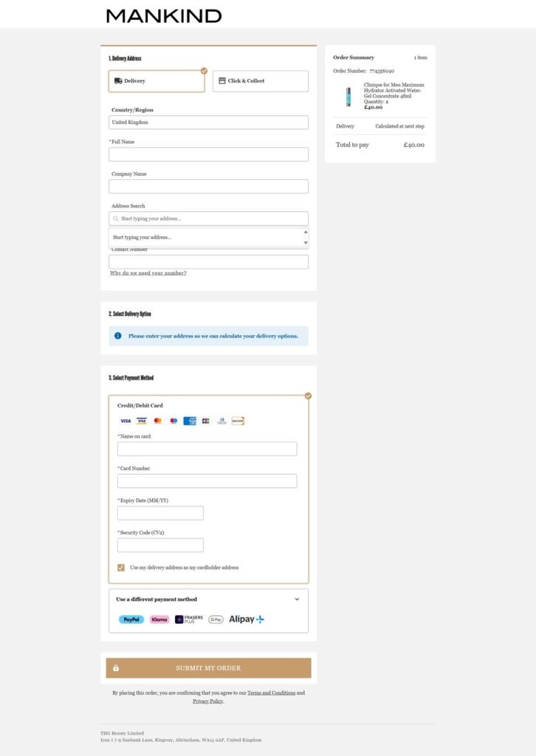Open the Privacy Policy link

[x=207, y=701]
